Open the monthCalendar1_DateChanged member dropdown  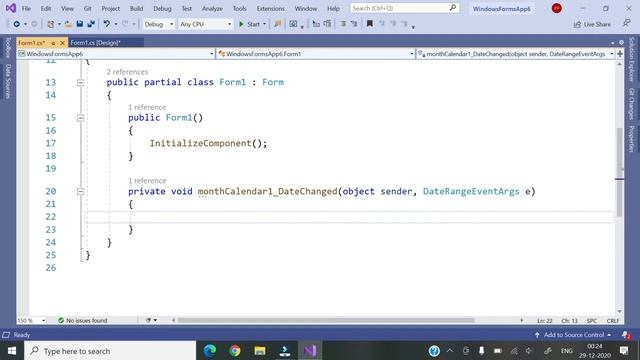[x=516, y=54]
